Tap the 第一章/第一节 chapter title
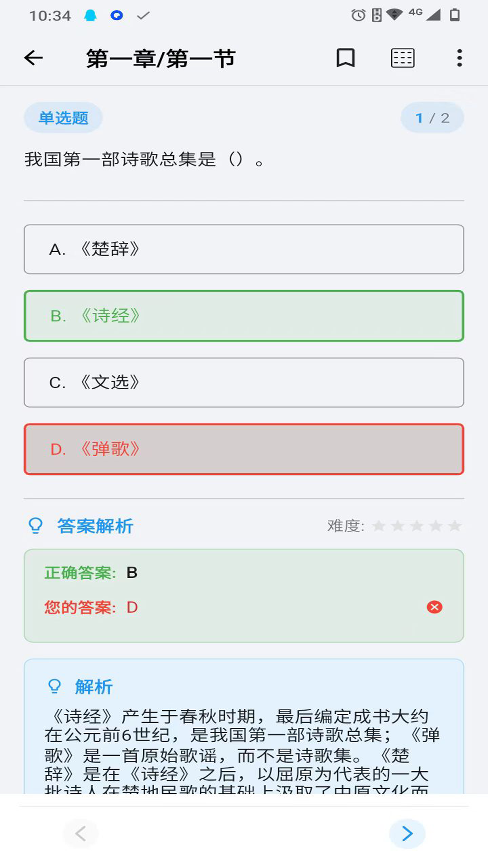 [159, 58]
